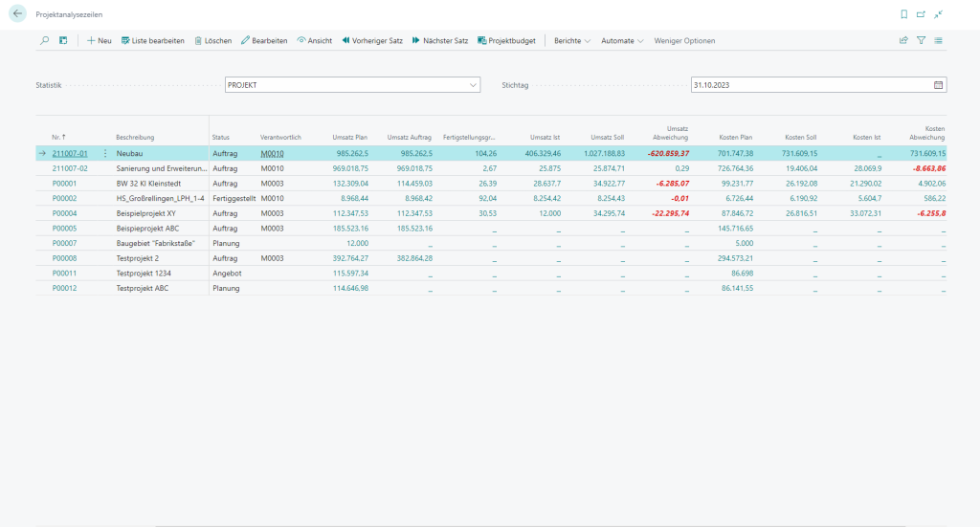Click the bookmark icon in header

point(903,14)
